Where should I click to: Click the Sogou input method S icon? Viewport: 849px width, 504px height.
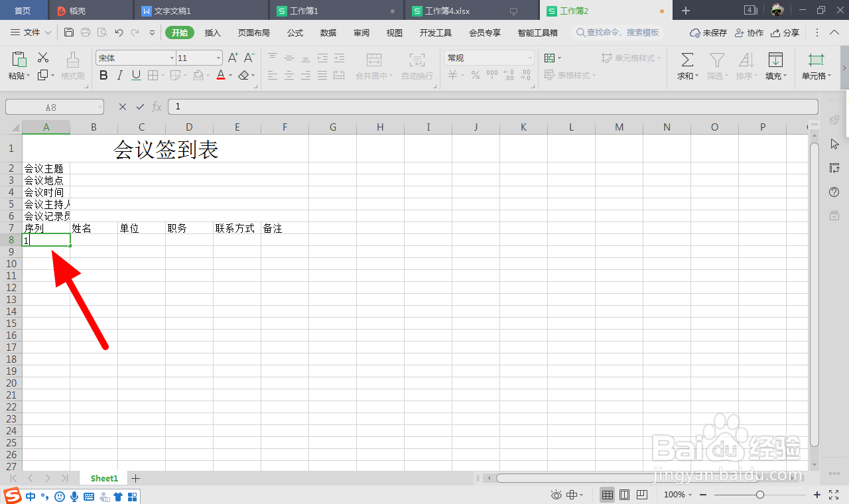coord(13,495)
